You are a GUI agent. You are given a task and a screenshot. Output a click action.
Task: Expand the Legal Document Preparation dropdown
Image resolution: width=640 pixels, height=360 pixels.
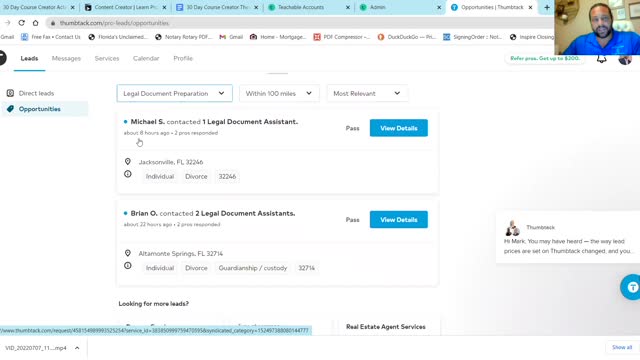(x=174, y=93)
